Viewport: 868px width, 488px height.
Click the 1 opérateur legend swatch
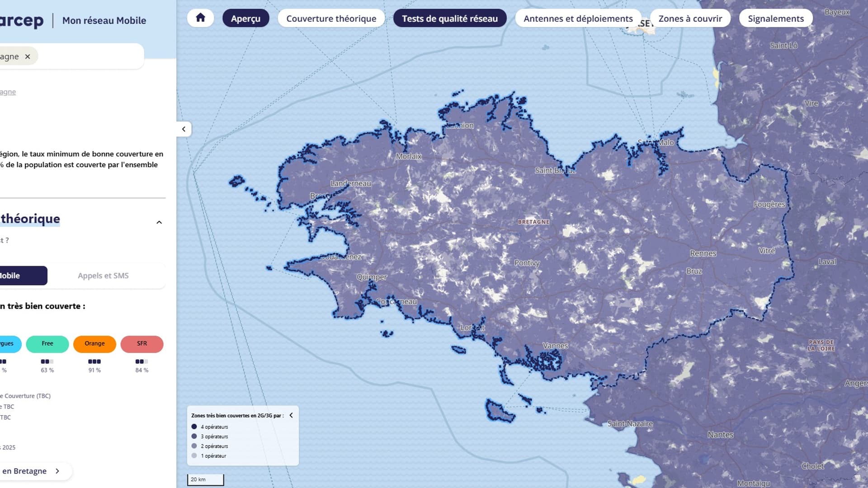pos(194,455)
